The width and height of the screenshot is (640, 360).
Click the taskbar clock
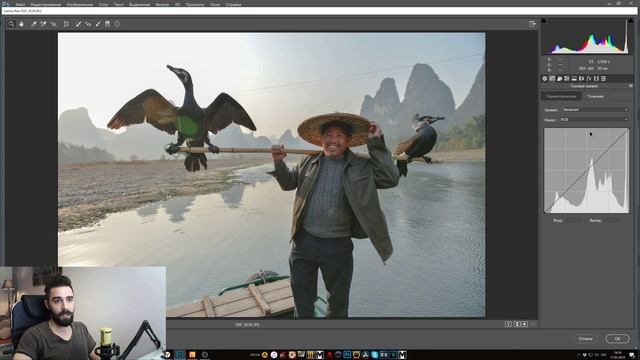pos(618,355)
